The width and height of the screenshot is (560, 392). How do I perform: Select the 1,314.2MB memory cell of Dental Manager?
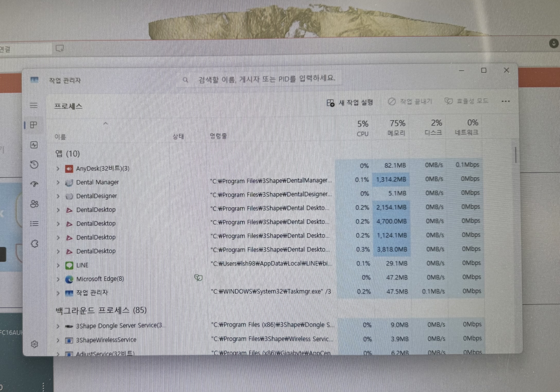click(x=391, y=180)
